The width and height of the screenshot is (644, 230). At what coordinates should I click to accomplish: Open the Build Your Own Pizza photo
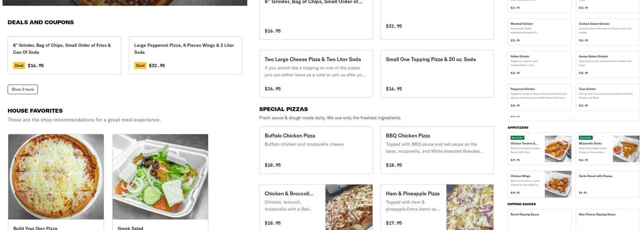click(56, 177)
